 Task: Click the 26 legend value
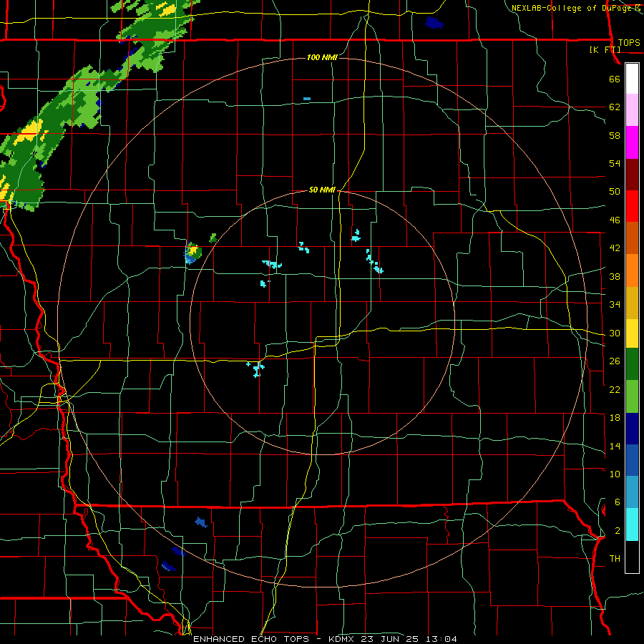[x=615, y=361]
